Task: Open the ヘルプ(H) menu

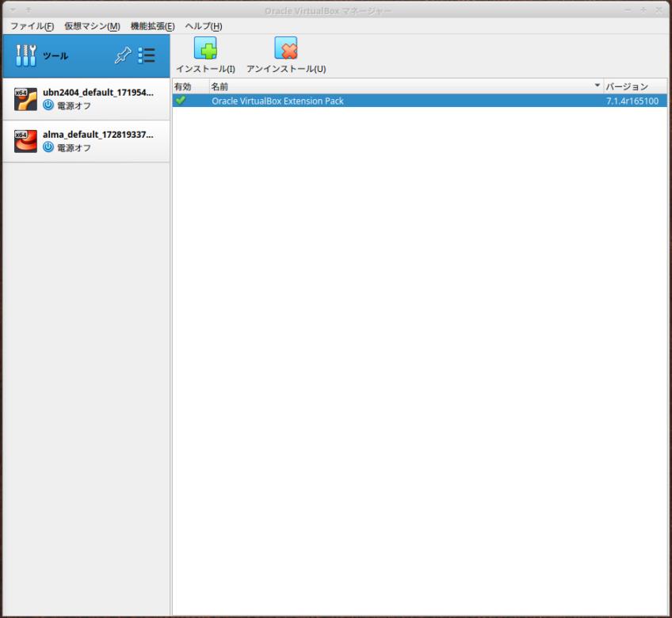Action: click(x=204, y=26)
